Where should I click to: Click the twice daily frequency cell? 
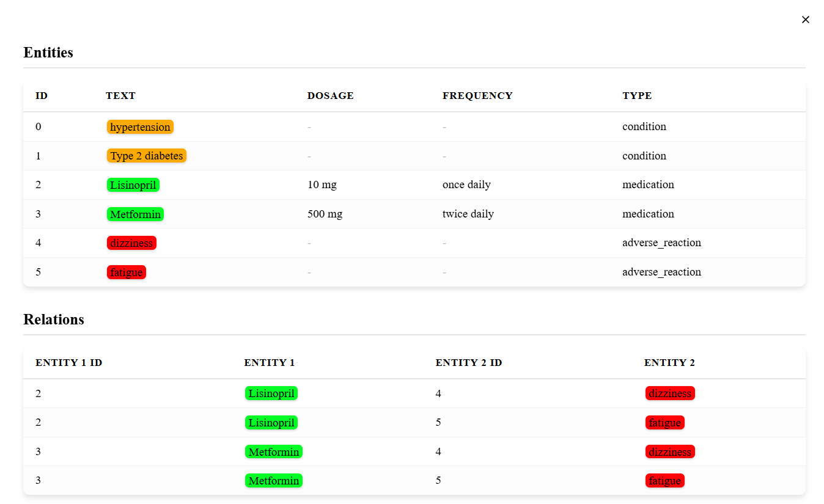(468, 214)
